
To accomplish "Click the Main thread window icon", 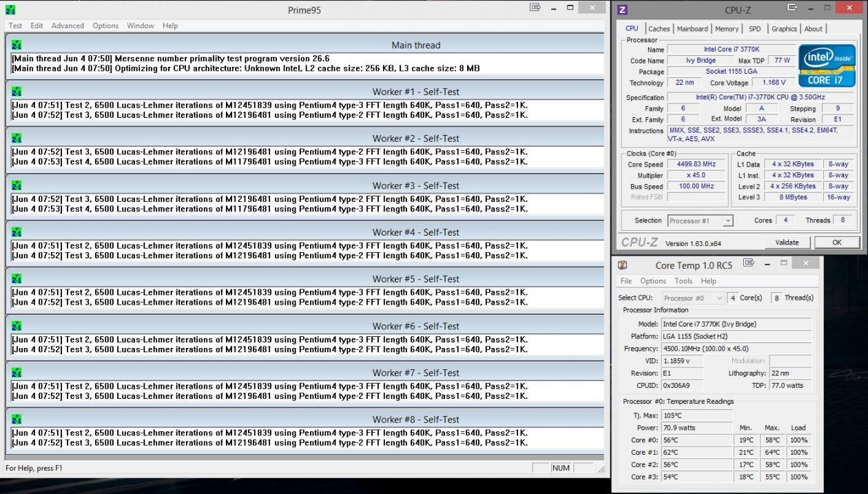I will (17, 45).
